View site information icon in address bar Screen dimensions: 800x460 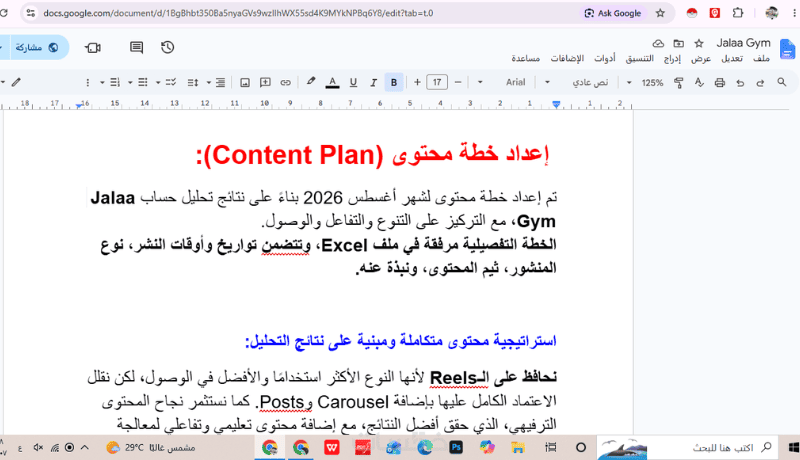31,13
